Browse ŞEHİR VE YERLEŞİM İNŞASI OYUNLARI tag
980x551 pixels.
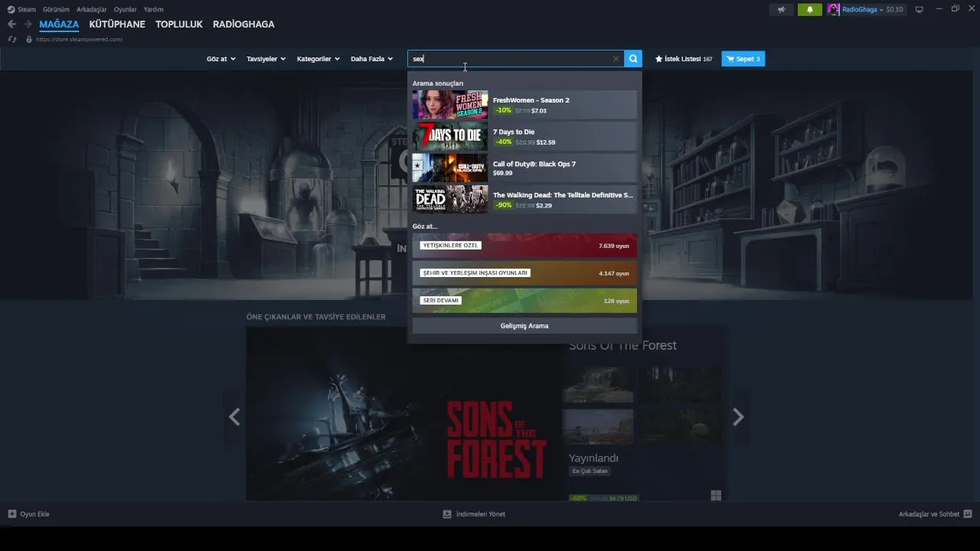524,273
